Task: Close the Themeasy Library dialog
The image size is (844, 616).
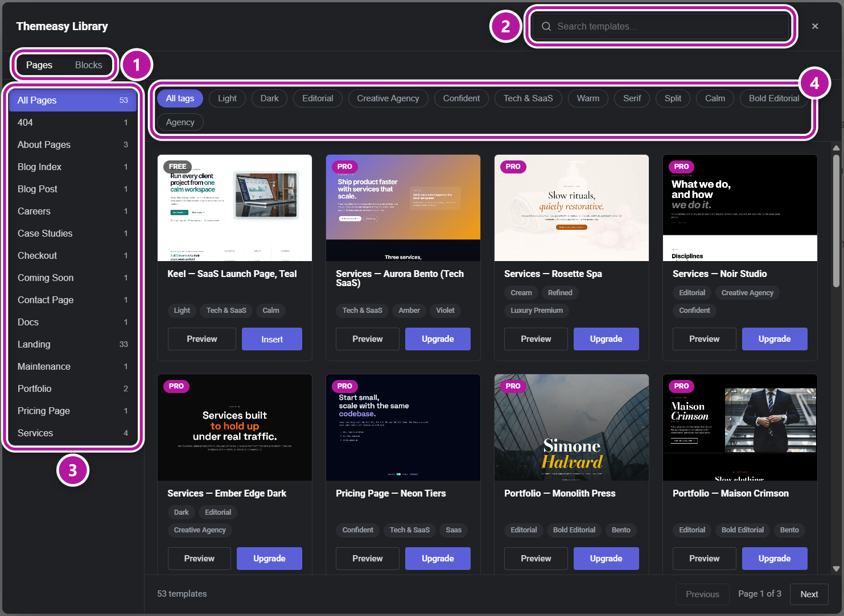Action: click(x=815, y=26)
